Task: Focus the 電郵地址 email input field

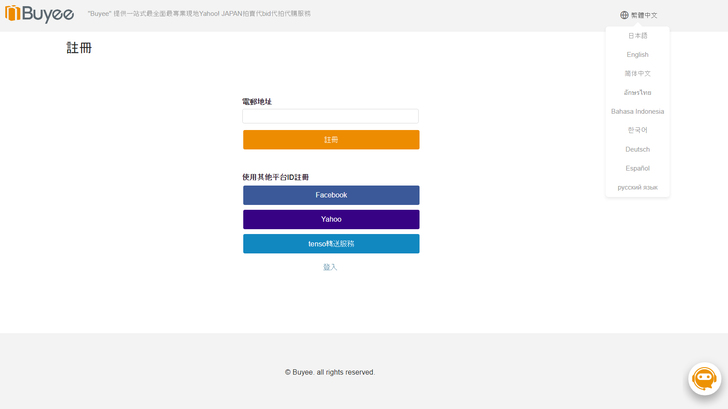Action: (330, 116)
